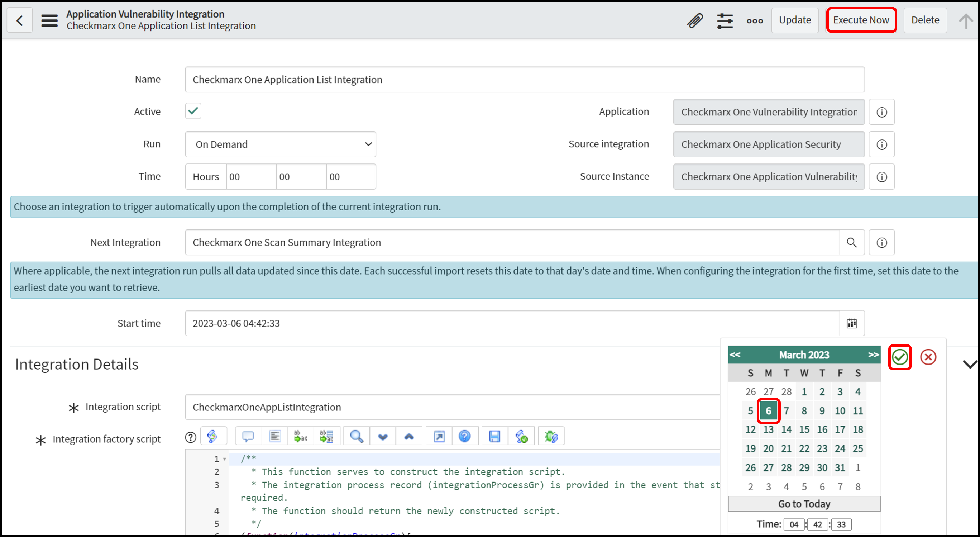Image resolution: width=980 pixels, height=537 pixels.
Task: Select March 6 in the calendar
Action: (x=768, y=411)
